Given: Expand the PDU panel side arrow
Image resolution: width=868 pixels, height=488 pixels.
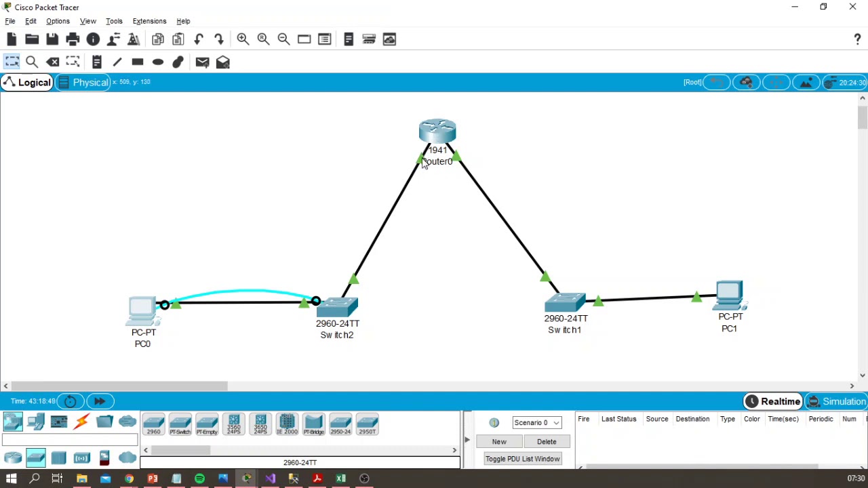Looking at the screenshot, I should (x=467, y=440).
